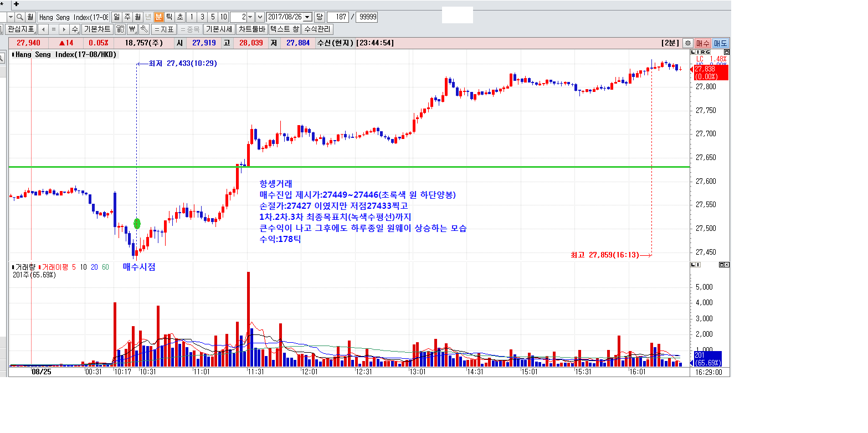Click the stop square icon in toolbar
The width and height of the screenshot is (868, 433).
tap(54, 29)
